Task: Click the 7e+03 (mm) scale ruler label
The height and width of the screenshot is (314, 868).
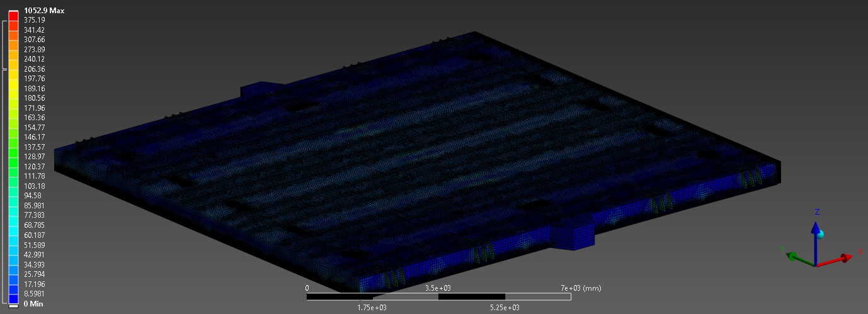Action: [581, 288]
